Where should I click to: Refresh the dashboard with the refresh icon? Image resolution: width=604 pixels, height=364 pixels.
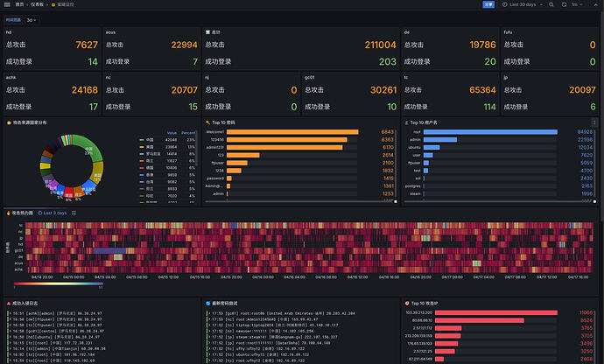click(x=564, y=4)
